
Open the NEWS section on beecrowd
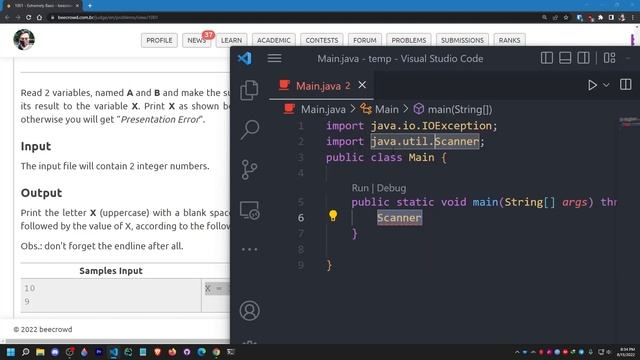[x=196, y=40]
